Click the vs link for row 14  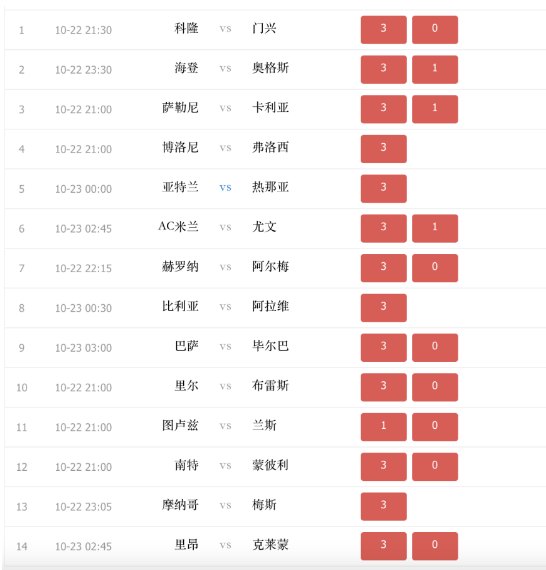(225, 545)
